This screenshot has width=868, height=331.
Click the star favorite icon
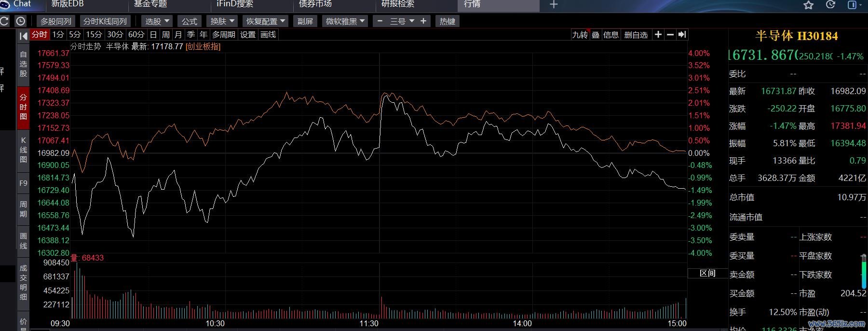click(x=809, y=5)
